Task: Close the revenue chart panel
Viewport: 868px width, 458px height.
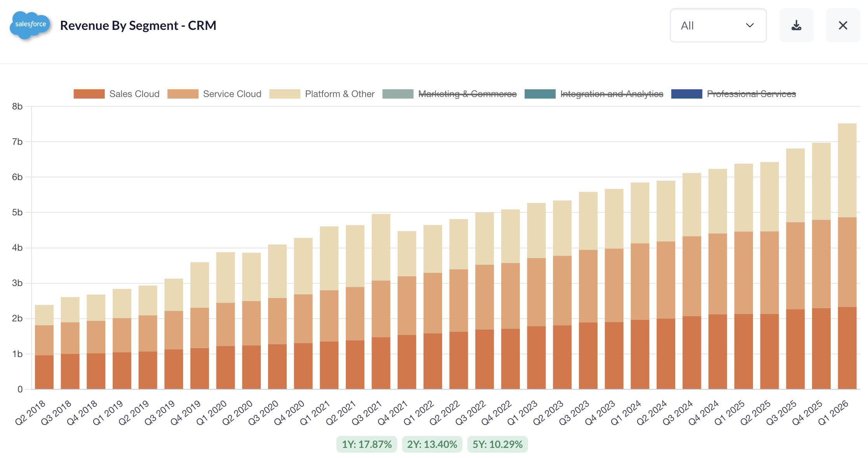Action: (843, 26)
